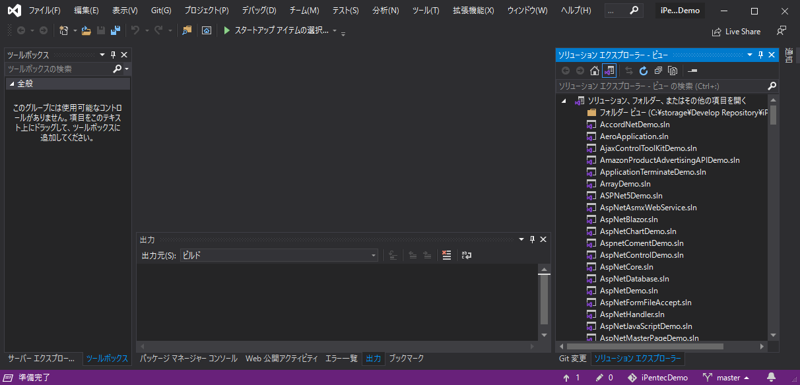Switch to the エラー一覧 tab

[341, 358]
